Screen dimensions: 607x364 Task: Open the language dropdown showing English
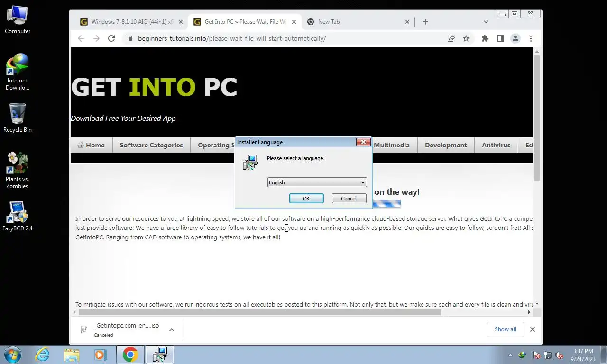[x=317, y=182]
